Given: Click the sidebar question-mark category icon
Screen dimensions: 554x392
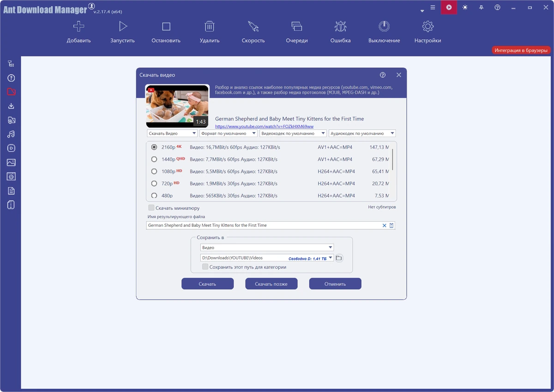Looking at the screenshot, I should 11,78.
